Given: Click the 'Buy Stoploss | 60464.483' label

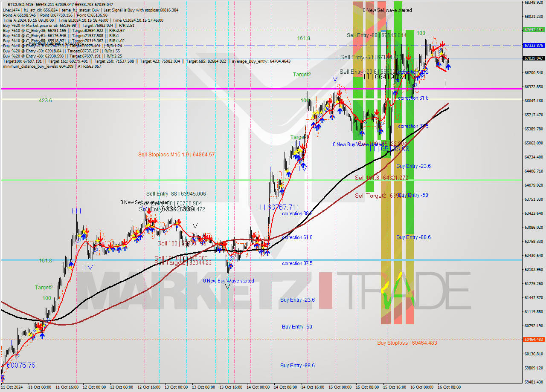Looking at the screenshot, I should pyautogui.click(x=407, y=343).
